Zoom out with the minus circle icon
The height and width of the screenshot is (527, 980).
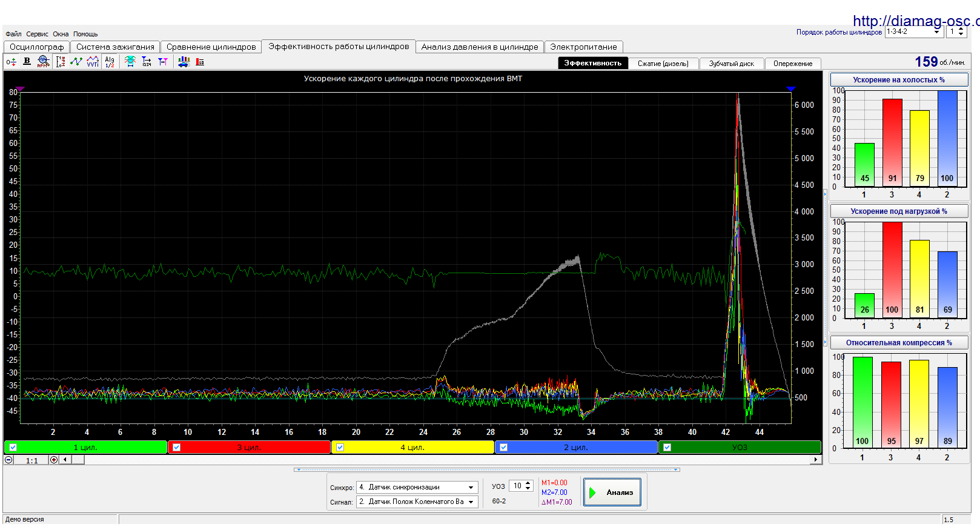[x=8, y=460]
